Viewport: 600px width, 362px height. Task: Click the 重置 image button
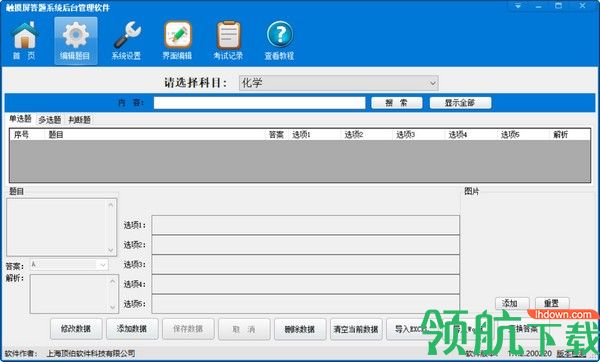pyautogui.click(x=552, y=303)
